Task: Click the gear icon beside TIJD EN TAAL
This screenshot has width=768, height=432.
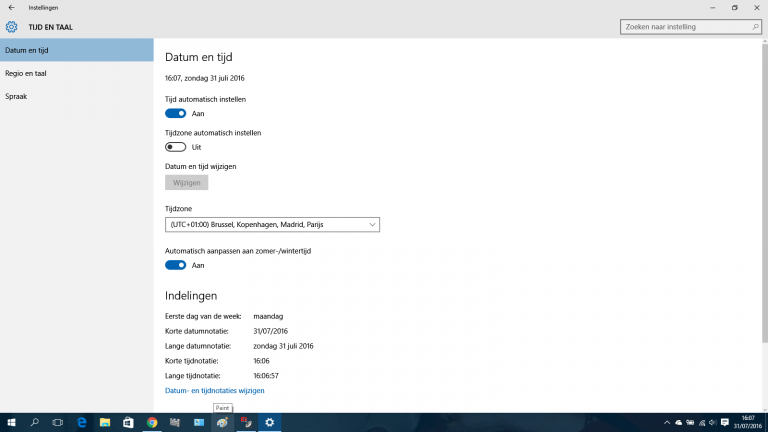Action: (x=12, y=27)
